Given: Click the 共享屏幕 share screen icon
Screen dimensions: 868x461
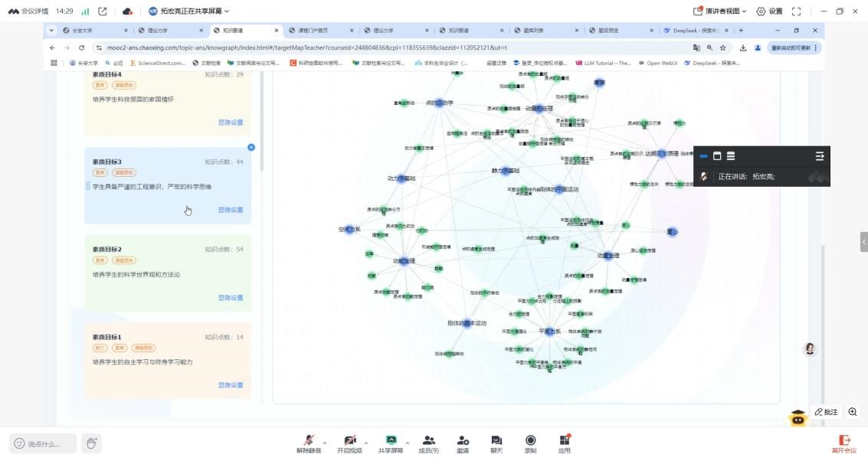Looking at the screenshot, I should pyautogui.click(x=391, y=441).
